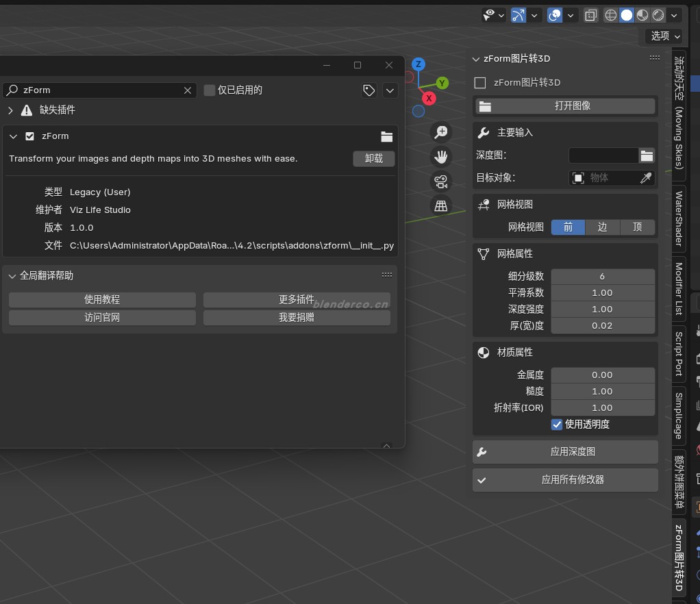Image resolution: width=700 pixels, height=604 pixels.
Task: Uncheck the zForm add-on enable checkbox
Action: click(x=30, y=136)
